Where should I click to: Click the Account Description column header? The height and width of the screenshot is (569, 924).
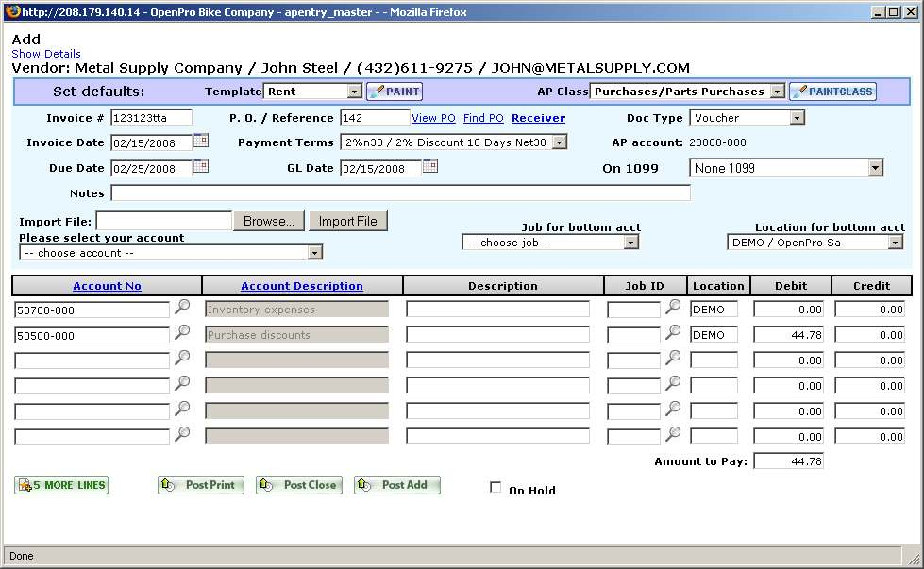tap(302, 286)
